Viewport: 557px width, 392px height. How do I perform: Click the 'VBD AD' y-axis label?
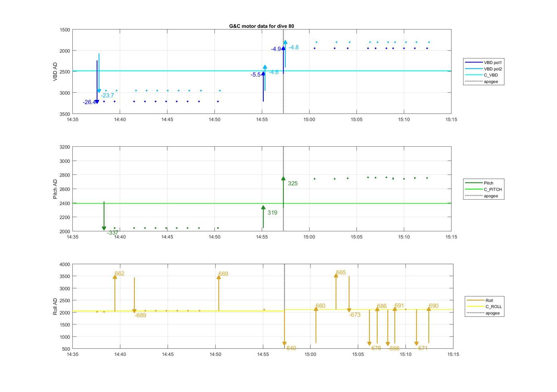click(55, 72)
